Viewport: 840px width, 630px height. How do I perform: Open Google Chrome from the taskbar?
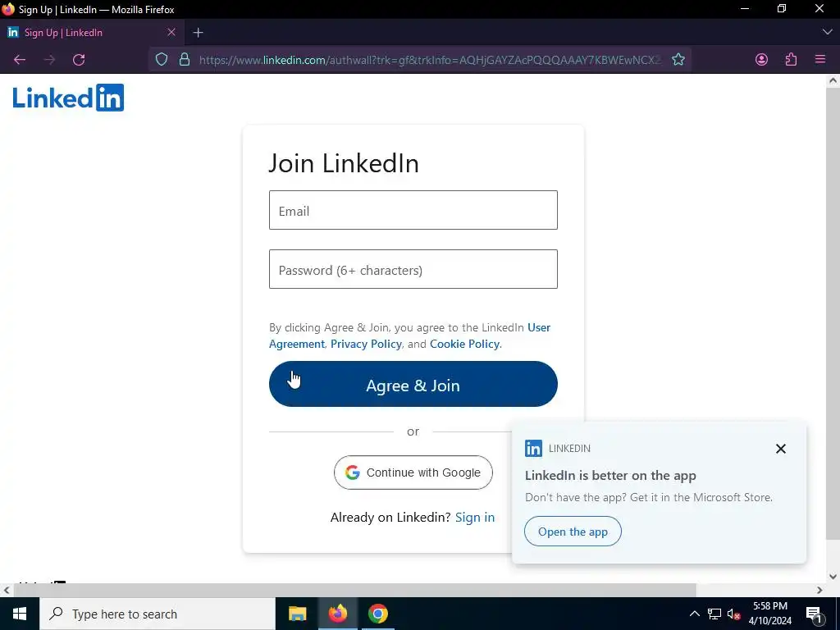[x=377, y=614]
